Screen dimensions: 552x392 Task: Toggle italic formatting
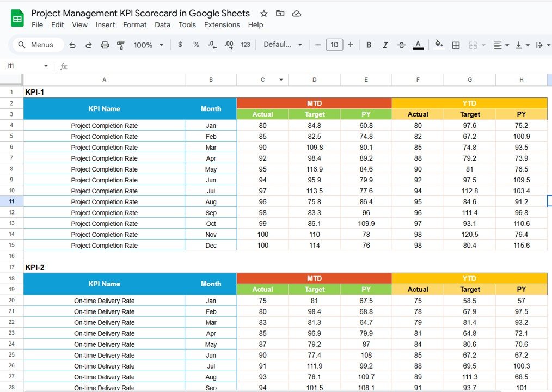pos(385,45)
